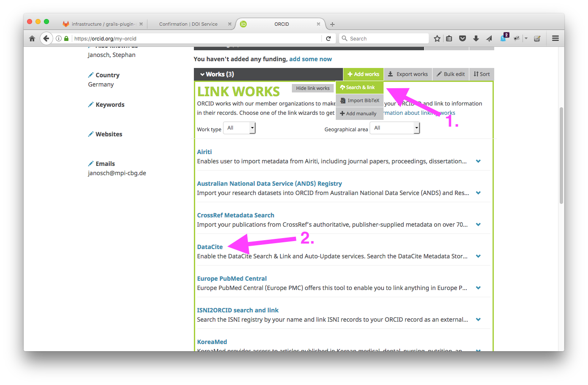Image resolution: width=588 pixels, height=385 pixels.
Task: Click the paper plane send icon
Action: pyautogui.click(x=489, y=38)
